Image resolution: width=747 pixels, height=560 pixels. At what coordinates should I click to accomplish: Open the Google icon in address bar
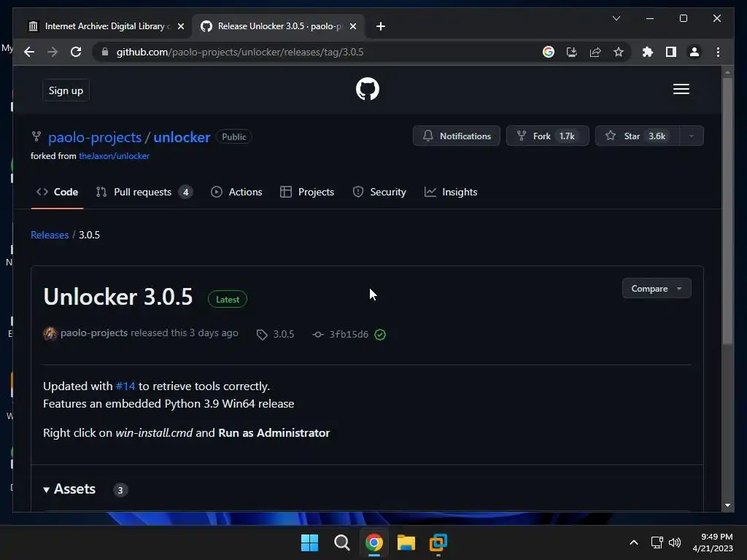[549, 52]
